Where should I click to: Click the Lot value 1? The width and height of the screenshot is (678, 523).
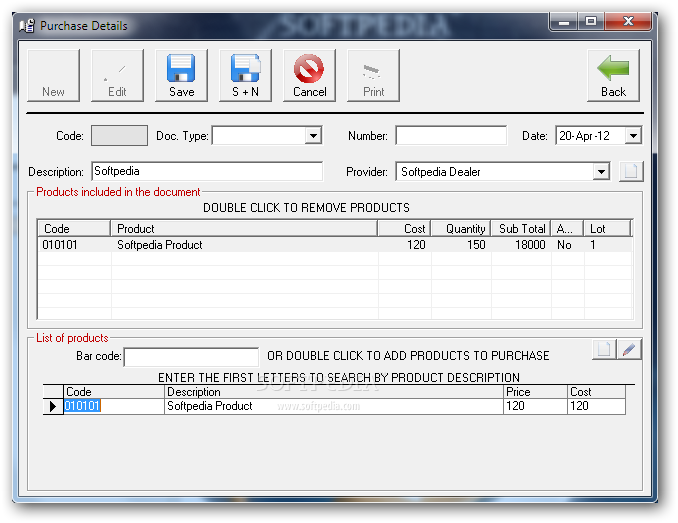click(593, 245)
